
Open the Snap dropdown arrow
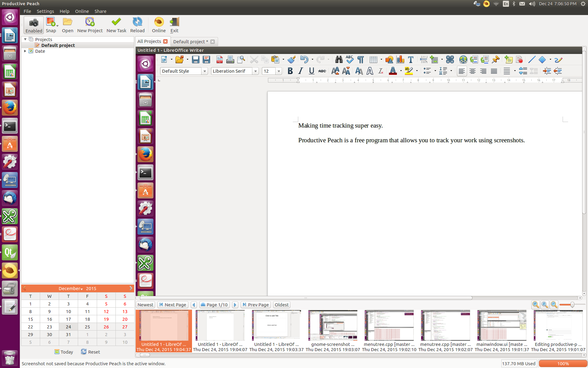point(57,26)
